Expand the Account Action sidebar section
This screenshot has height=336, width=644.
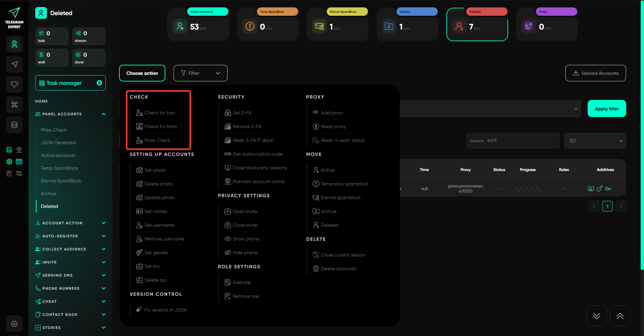[70, 223]
